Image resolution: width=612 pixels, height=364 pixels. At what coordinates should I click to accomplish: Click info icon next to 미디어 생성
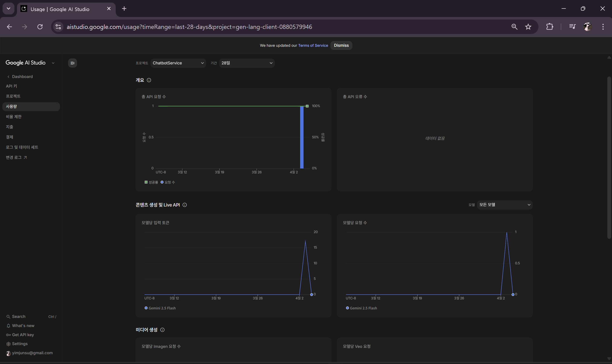162,330
